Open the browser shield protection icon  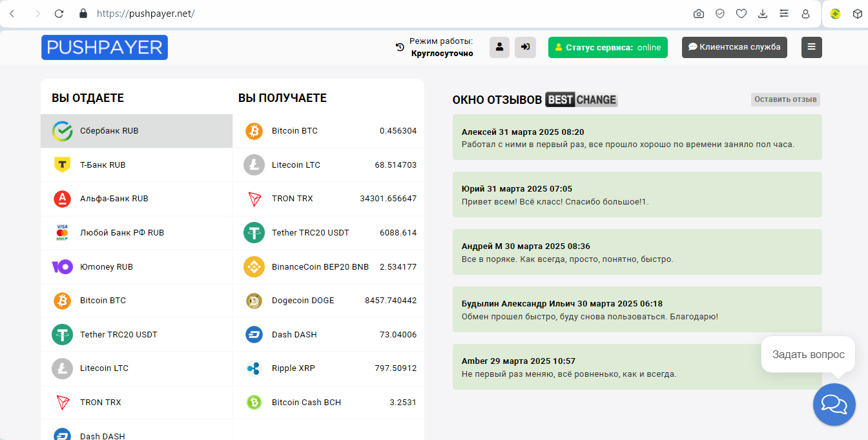coord(720,14)
